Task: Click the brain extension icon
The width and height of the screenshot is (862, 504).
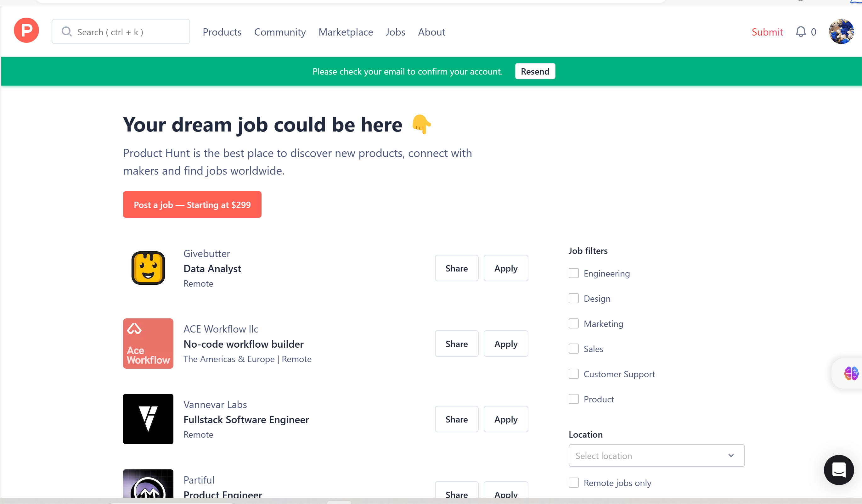Action: [x=851, y=373]
